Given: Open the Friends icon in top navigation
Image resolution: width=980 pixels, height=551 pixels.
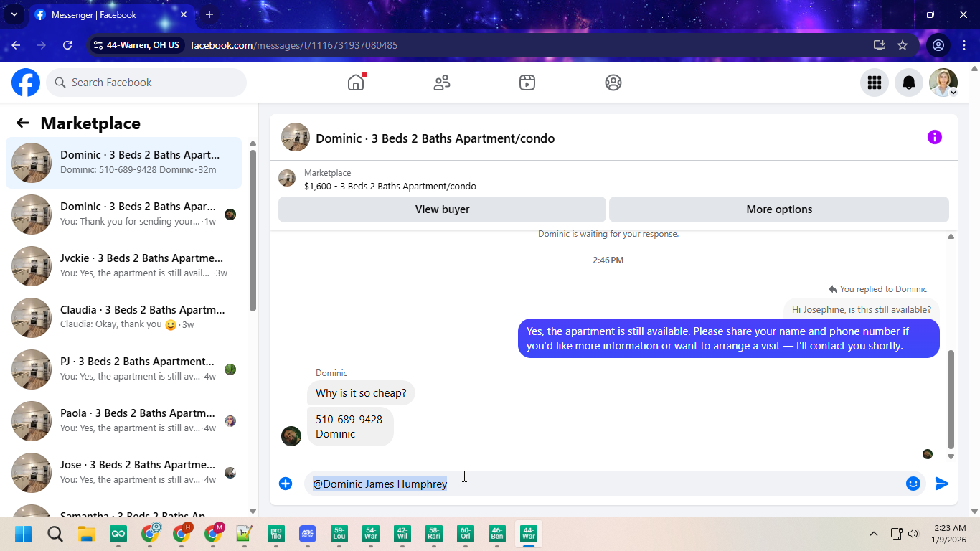Looking at the screenshot, I should (442, 83).
